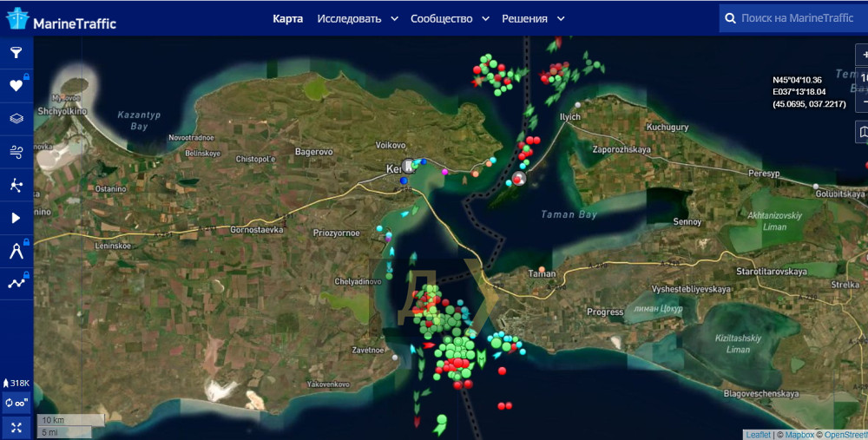This screenshot has height=440, width=868.
Task: Click the My Fleets heart icon
Action: click(16, 86)
